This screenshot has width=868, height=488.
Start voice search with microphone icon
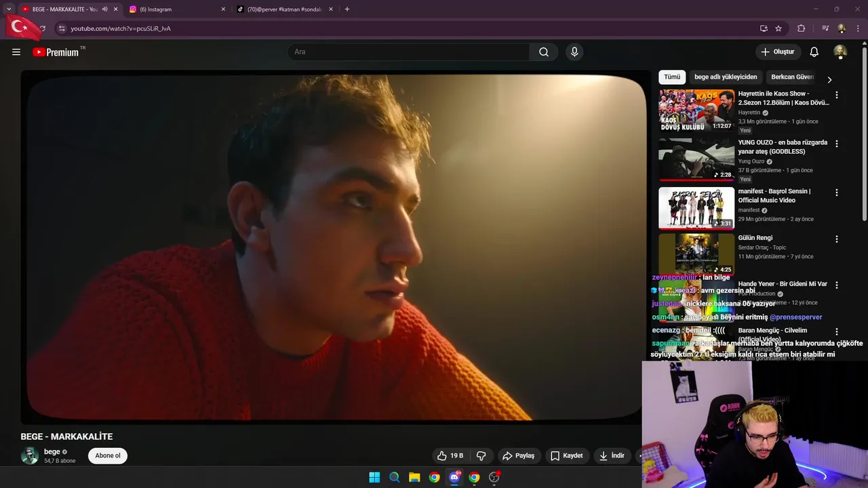574,52
